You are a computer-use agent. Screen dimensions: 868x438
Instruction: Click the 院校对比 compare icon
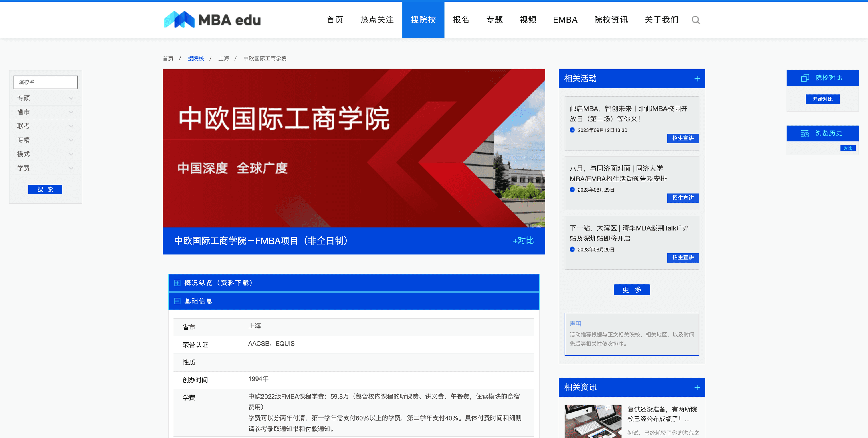[805, 78]
